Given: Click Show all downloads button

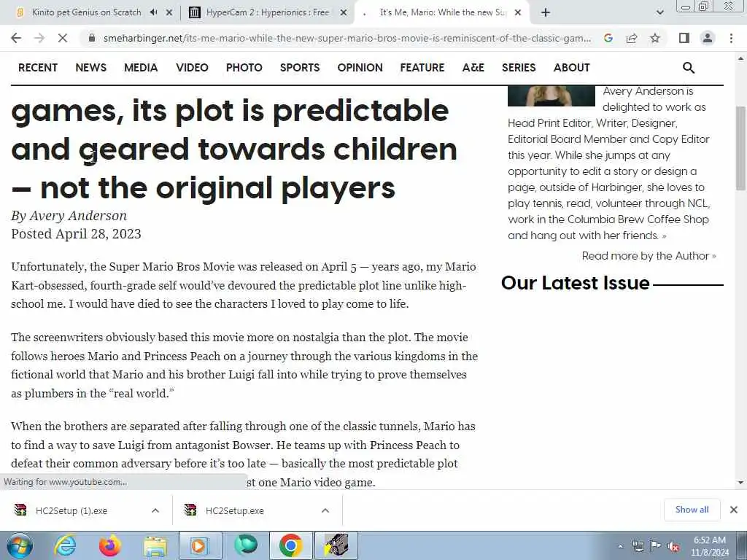Looking at the screenshot, I should [x=692, y=510].
